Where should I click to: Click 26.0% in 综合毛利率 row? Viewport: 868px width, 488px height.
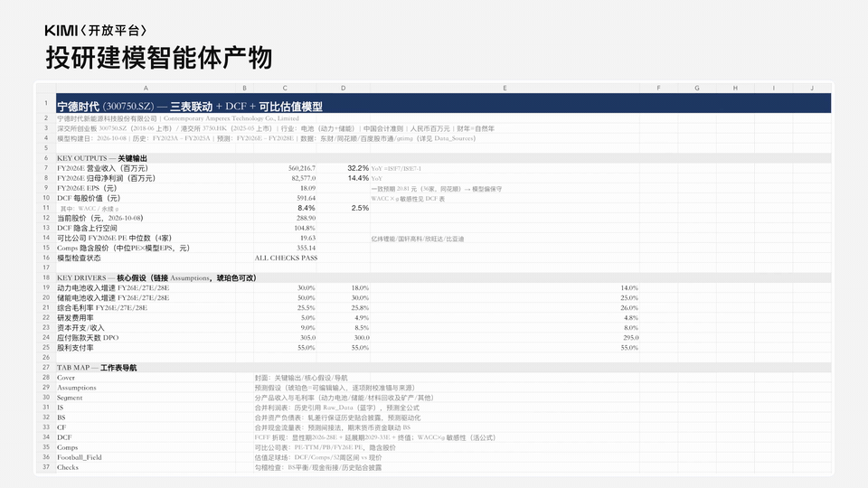tap(629, 307)
